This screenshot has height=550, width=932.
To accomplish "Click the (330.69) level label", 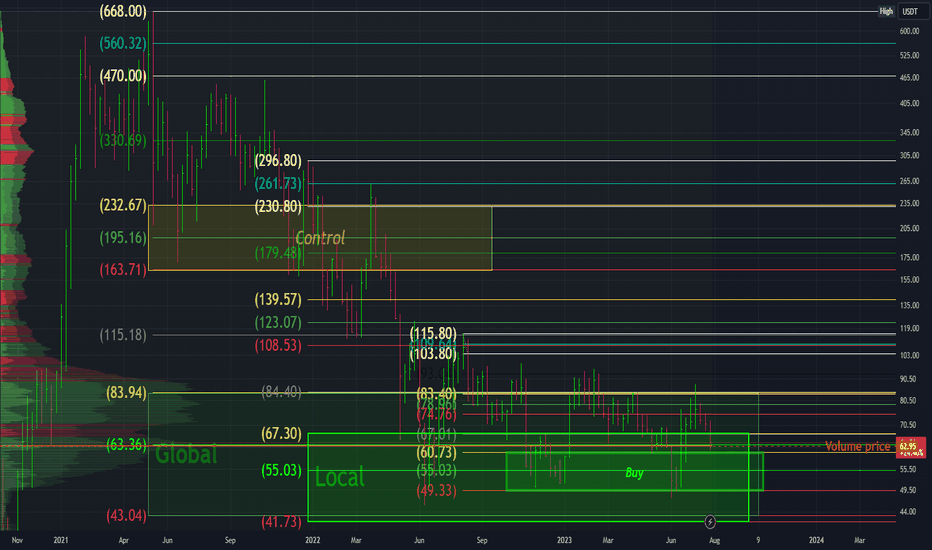I will coord(123,140).
